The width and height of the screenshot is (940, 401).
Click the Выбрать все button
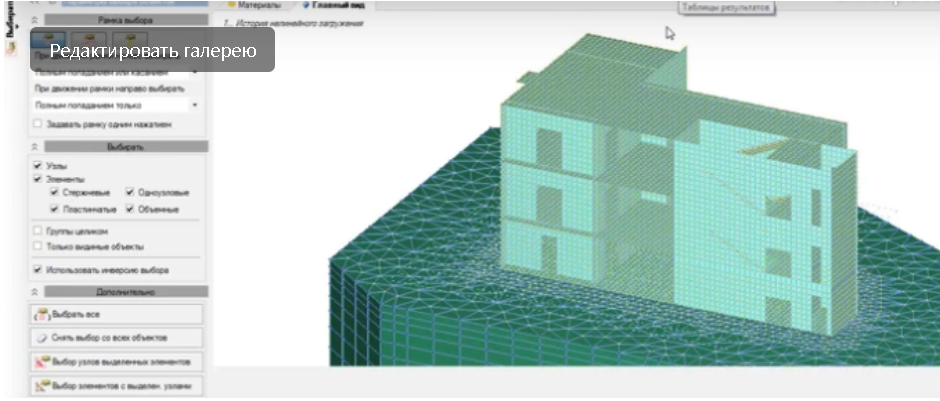(x=117, y=314)
